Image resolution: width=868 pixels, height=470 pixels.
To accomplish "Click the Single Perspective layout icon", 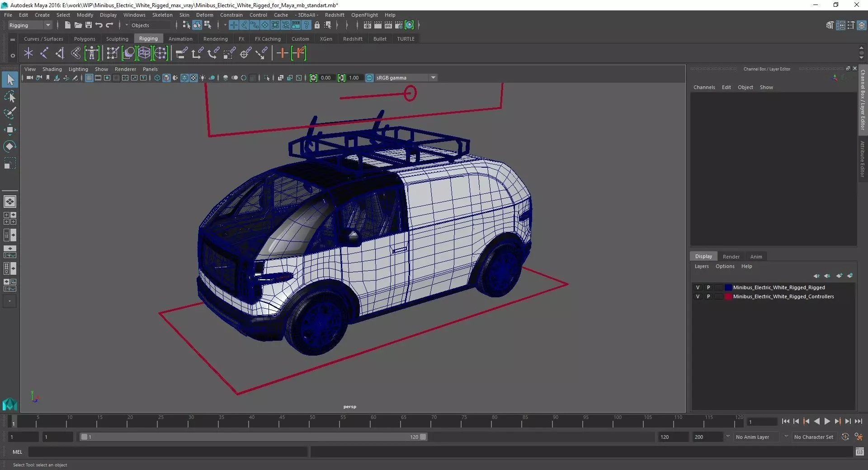I will 10,202.
